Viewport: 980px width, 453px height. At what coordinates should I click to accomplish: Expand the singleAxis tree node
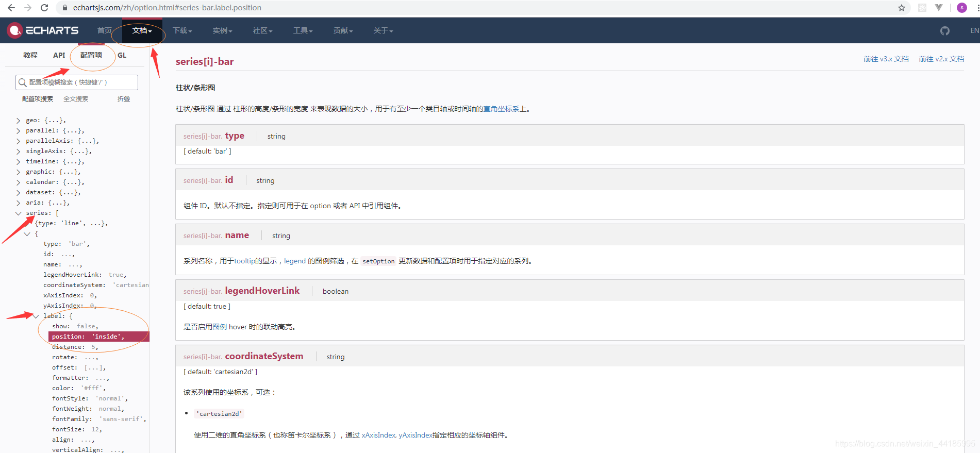click(19, 152)
